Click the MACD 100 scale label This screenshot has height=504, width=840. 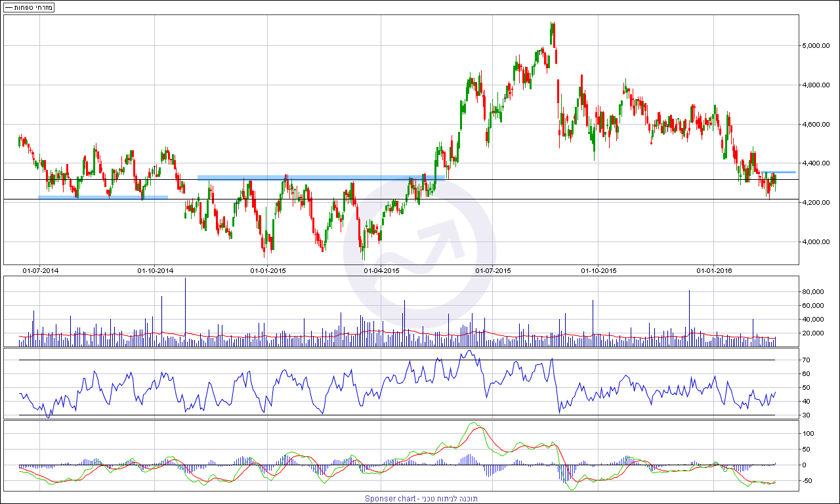807,434
